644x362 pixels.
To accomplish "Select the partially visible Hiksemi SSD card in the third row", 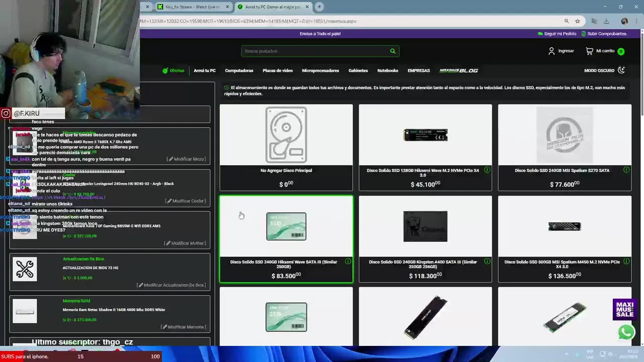I will [x=286, y=317].
